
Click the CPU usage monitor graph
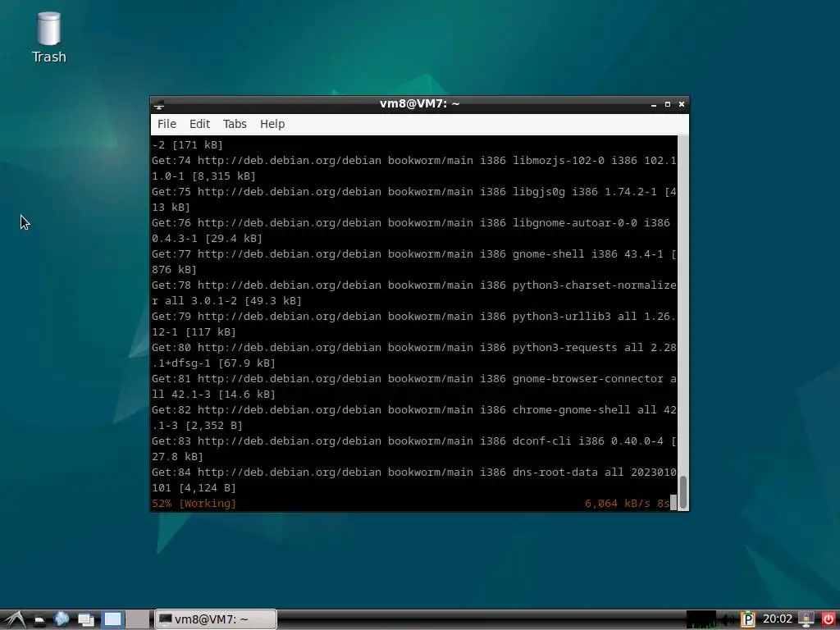tap(701, 619)
